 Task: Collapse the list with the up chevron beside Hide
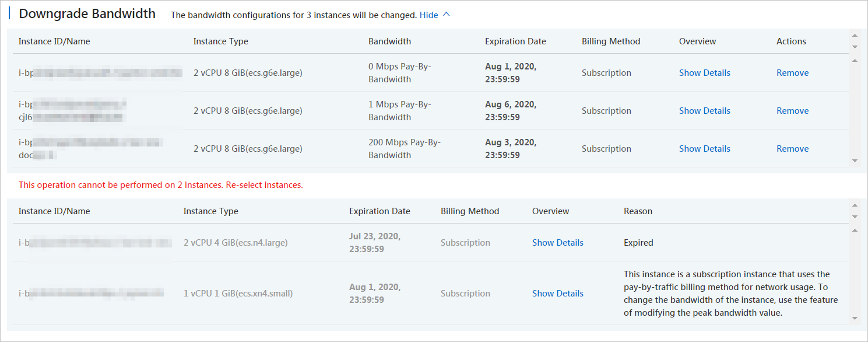[447, 15]
